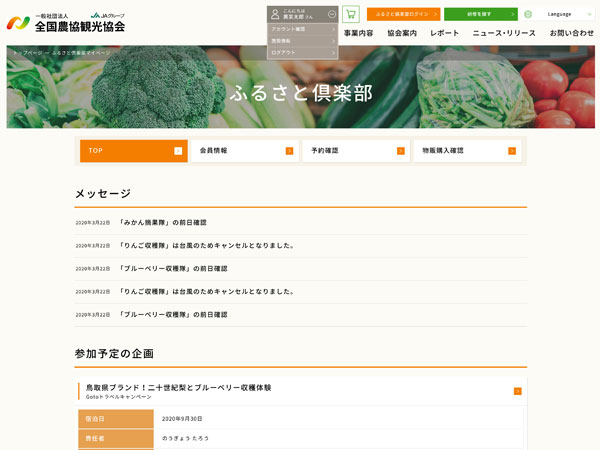Expand the 鳥取県ブランド plan details arrow

(x=517, y=391)
